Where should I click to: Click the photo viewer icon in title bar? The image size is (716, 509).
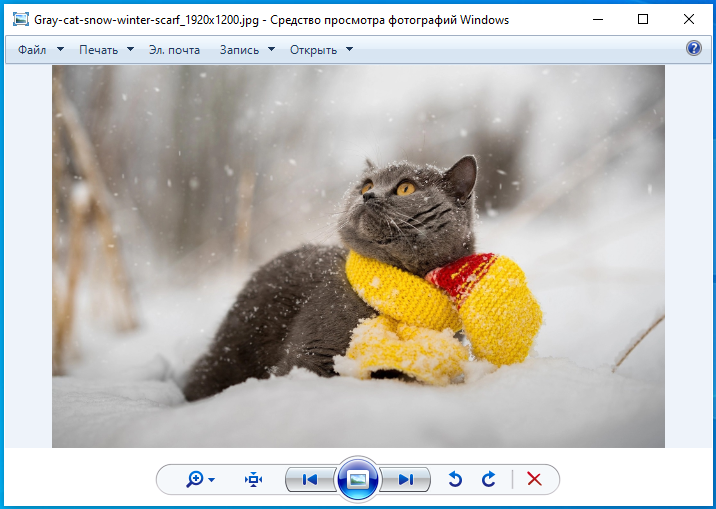click(x=19, y=19)
